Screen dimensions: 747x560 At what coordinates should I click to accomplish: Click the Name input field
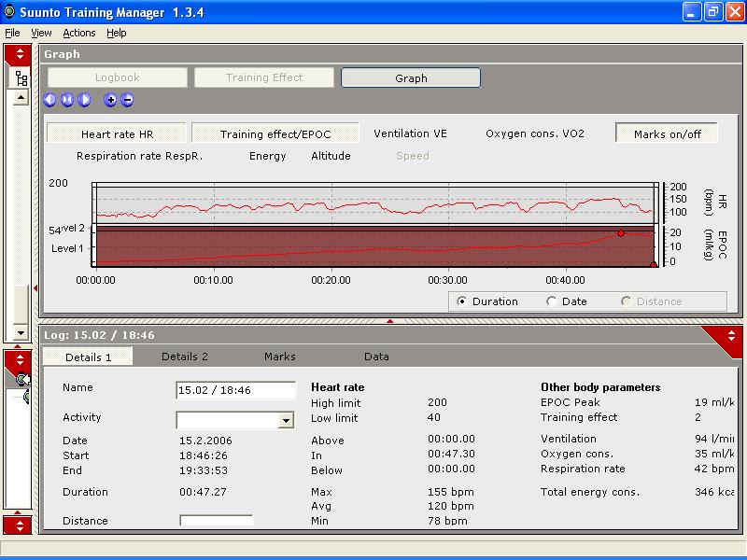235,390
